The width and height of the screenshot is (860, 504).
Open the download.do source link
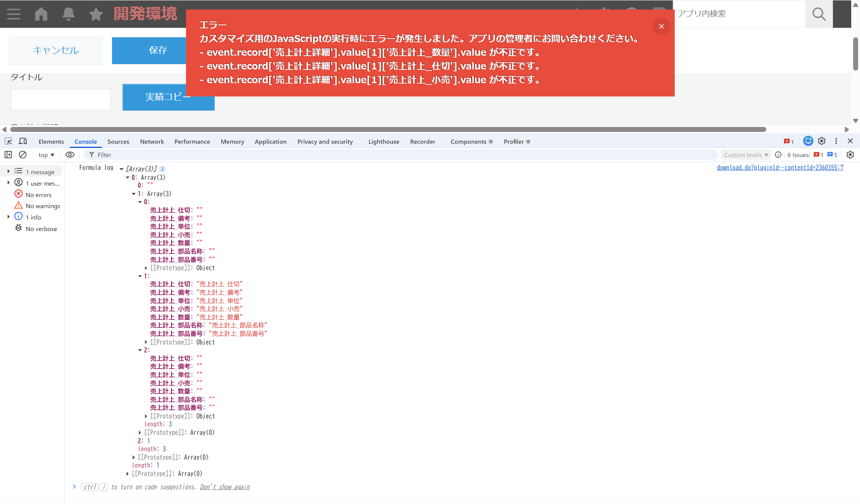point(780,168)
